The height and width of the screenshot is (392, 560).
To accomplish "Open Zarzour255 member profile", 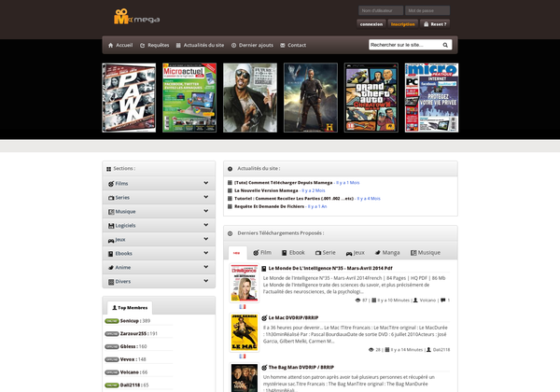I will [x=133, y=334].
